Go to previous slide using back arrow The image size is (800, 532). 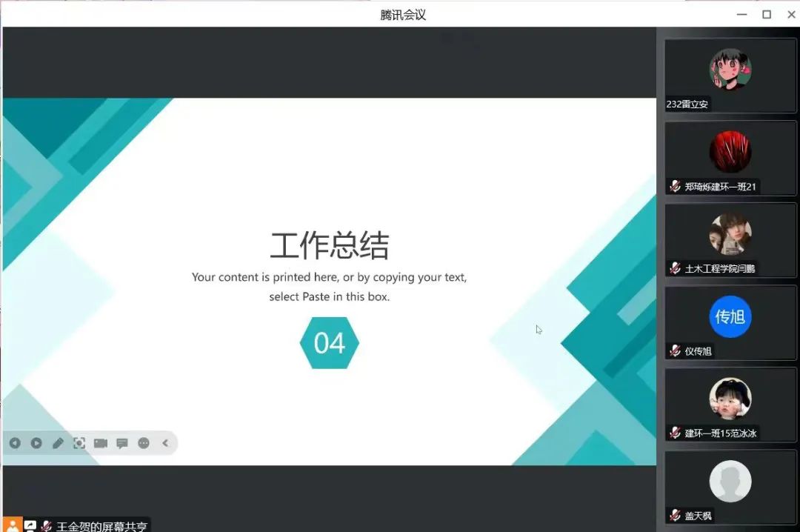coord(15,443)
